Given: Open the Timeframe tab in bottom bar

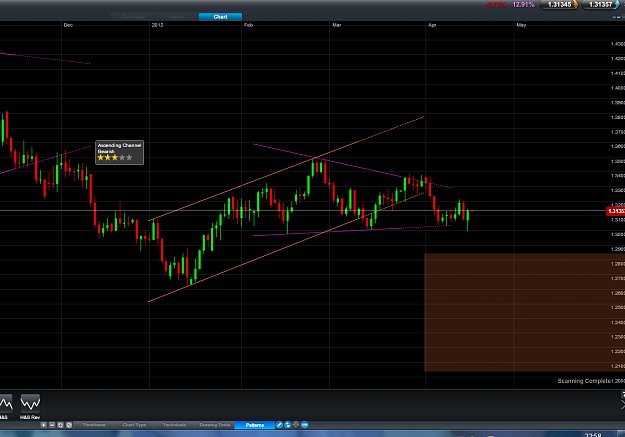Looking at the screenshot, I should click(94, 425).
